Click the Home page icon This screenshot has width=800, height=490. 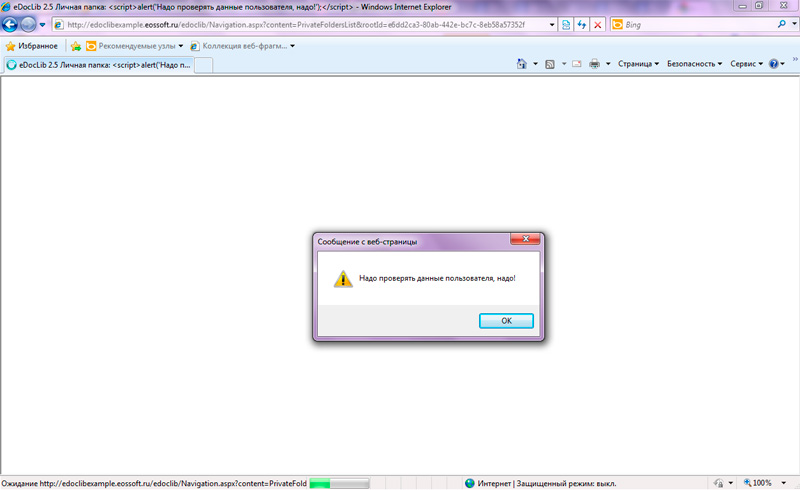pyautogui.click(x=521, y=64)
